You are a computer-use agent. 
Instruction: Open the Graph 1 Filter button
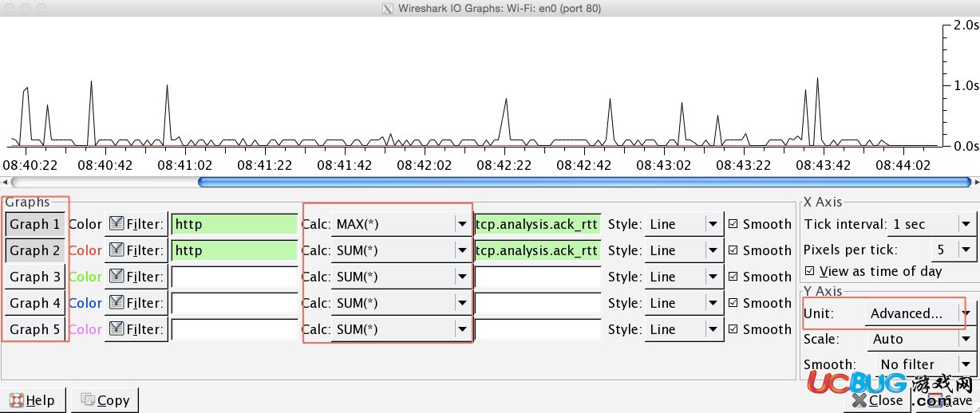[136, 224]
